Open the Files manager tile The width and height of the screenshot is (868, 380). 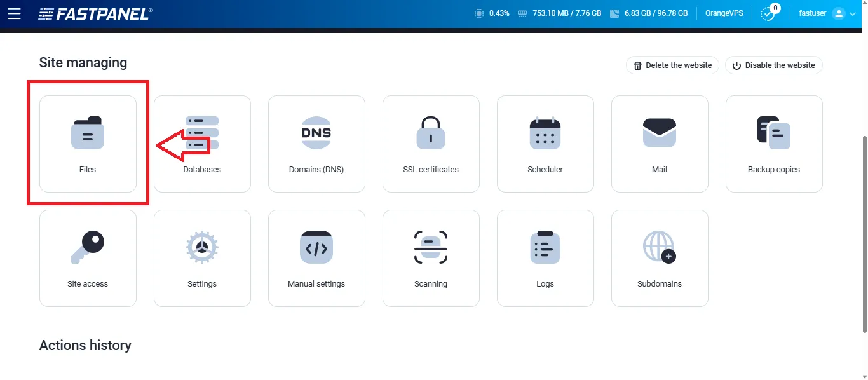click(88, 144)
